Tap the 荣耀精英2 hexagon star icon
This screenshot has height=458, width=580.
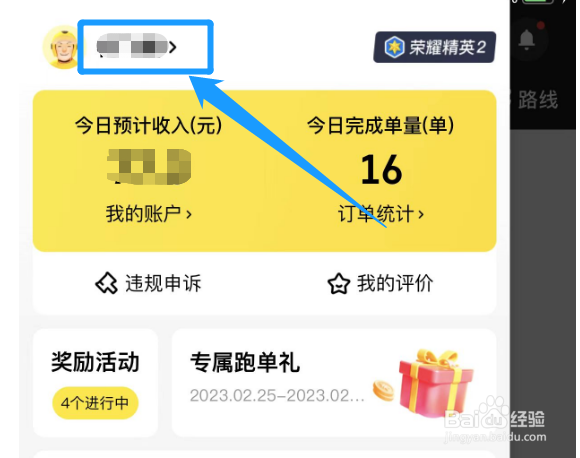coord(394,47)
